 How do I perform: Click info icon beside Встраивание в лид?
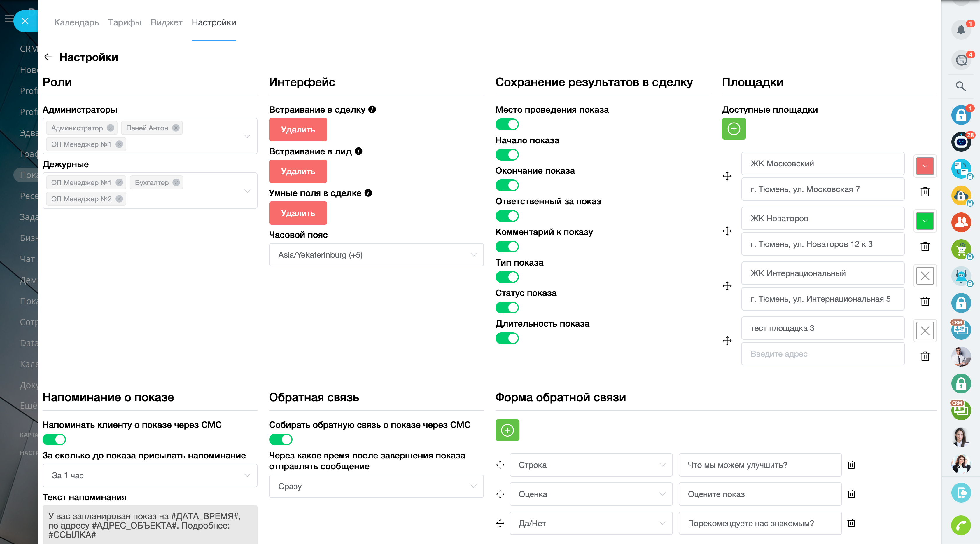[x=358, y=151]
